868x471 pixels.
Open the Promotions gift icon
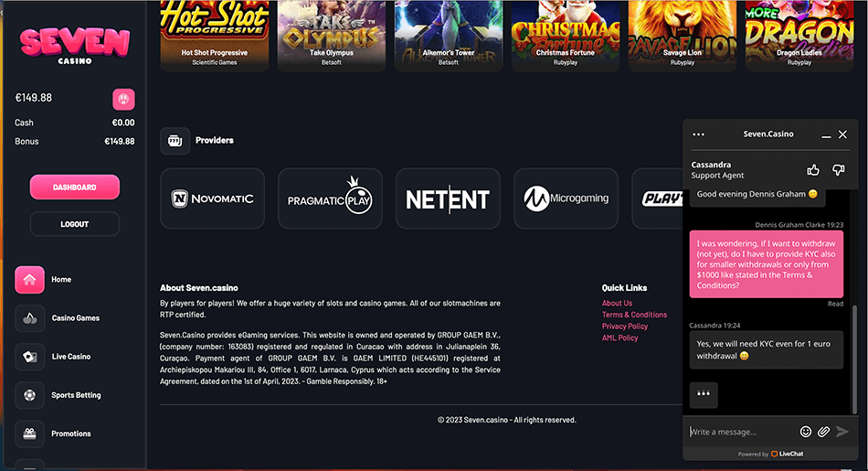click(29, 434)
